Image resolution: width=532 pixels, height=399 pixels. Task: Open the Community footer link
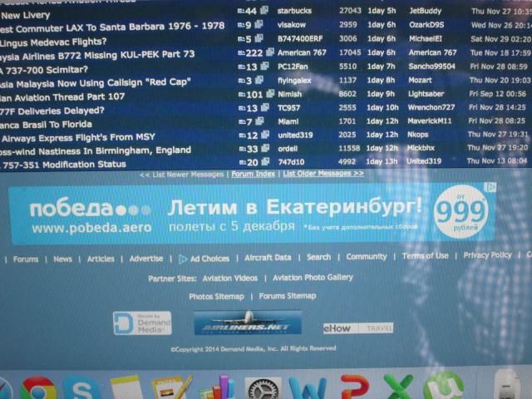pyautogui.click(x=367, y=257)
